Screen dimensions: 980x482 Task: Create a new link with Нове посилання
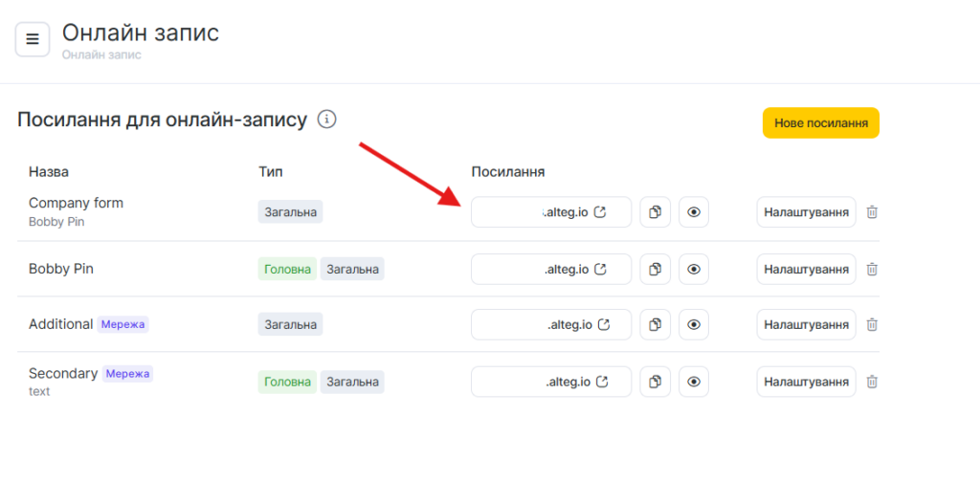click(x=820, y=123)
